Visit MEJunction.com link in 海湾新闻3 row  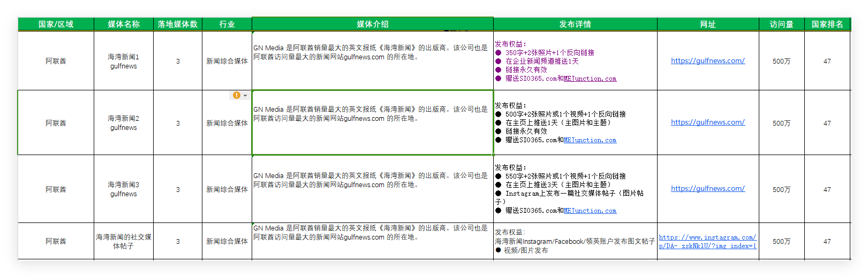(x=590, y=211)
